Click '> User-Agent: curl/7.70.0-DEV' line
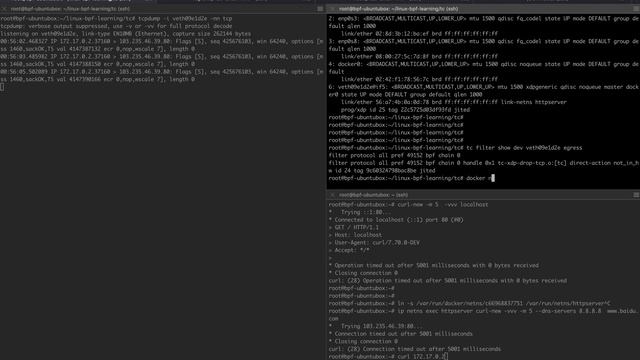Screen dimensions: 640x360 tap(374, 243)
